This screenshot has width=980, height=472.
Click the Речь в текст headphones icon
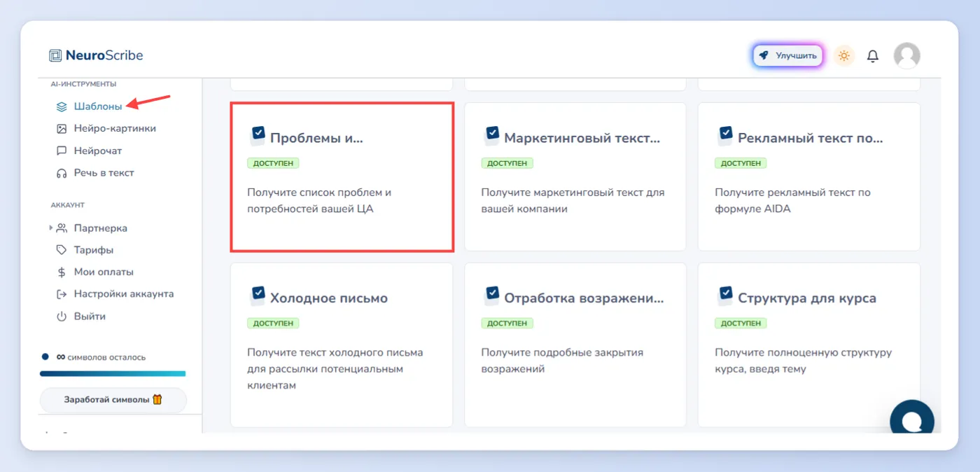pyautogui.click(x=62, y=172)
